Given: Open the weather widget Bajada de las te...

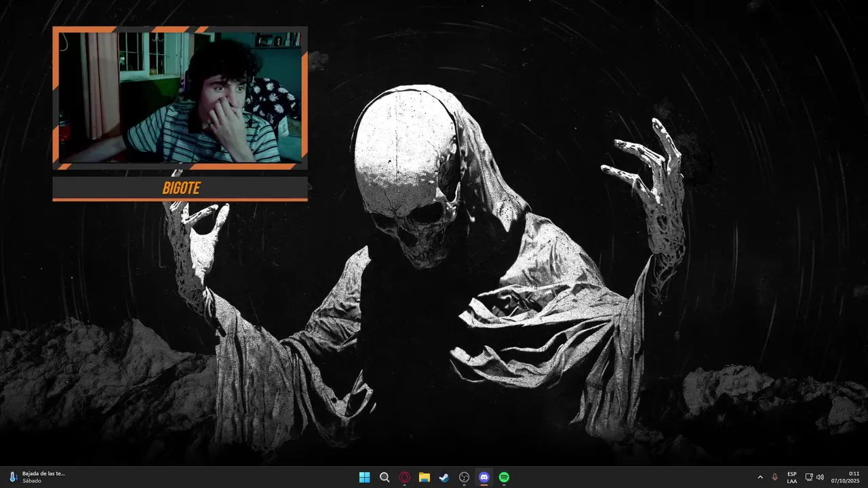Looking at the screenshot, I should (38, 477).
